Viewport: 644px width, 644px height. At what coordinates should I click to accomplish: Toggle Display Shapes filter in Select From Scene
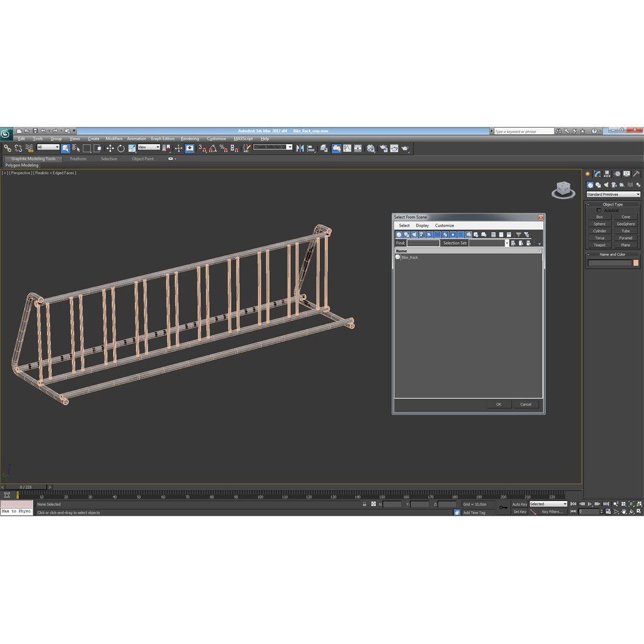coord(407,234)
